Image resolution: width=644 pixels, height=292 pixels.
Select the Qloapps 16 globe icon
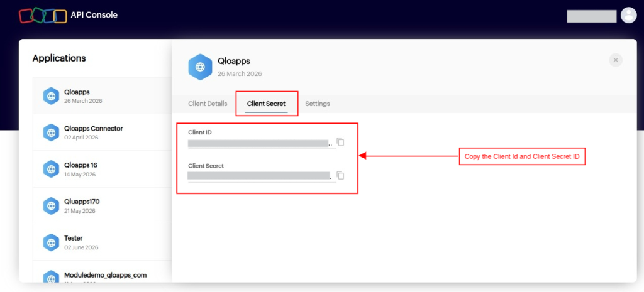[x=51, y=169]
